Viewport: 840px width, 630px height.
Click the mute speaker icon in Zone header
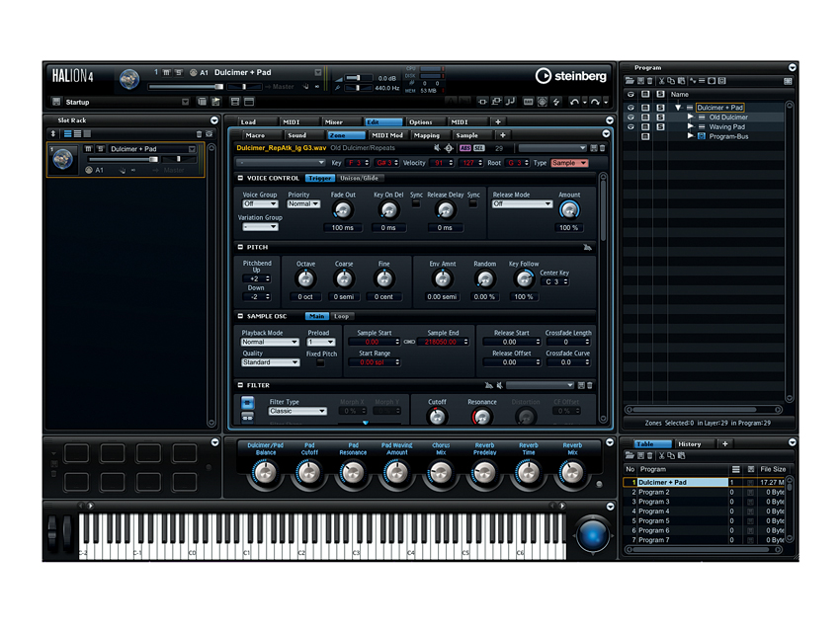pyautogui.click(x=437, y=148)
